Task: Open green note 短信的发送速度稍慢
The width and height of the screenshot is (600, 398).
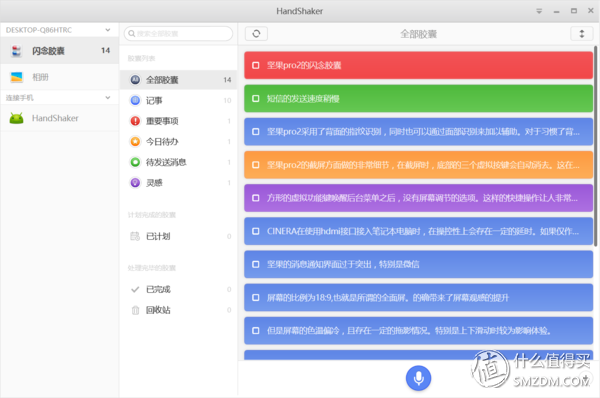Action: pyautogui.click(x=418, y=99)
